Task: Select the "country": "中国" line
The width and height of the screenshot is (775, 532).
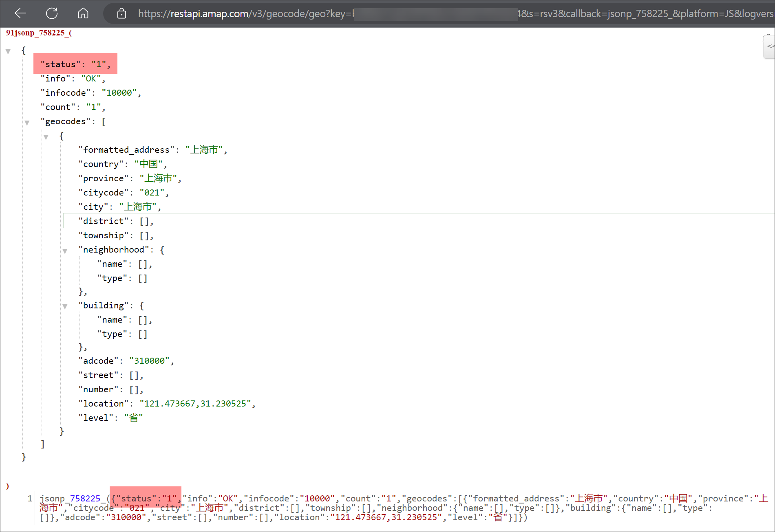Action: (x=123, y=164)
